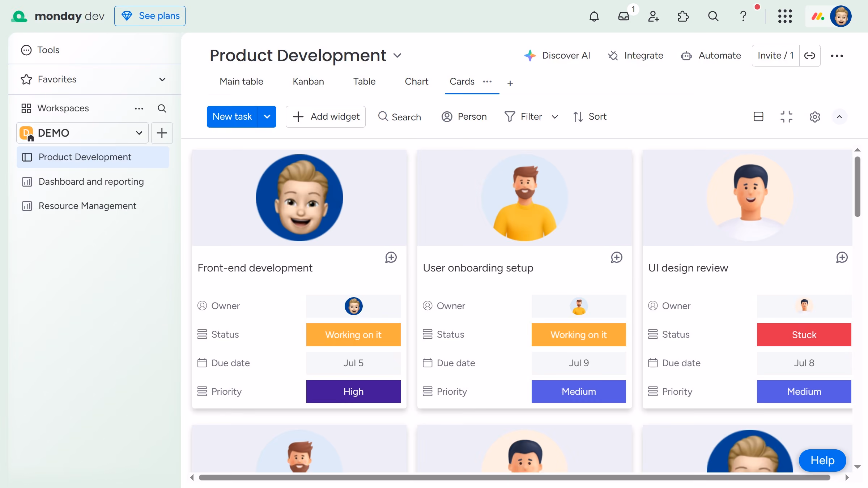The width and height of the screenshot is (868, 488).
Task: Click the invite members person-plus icon
Action: [654, 16]
